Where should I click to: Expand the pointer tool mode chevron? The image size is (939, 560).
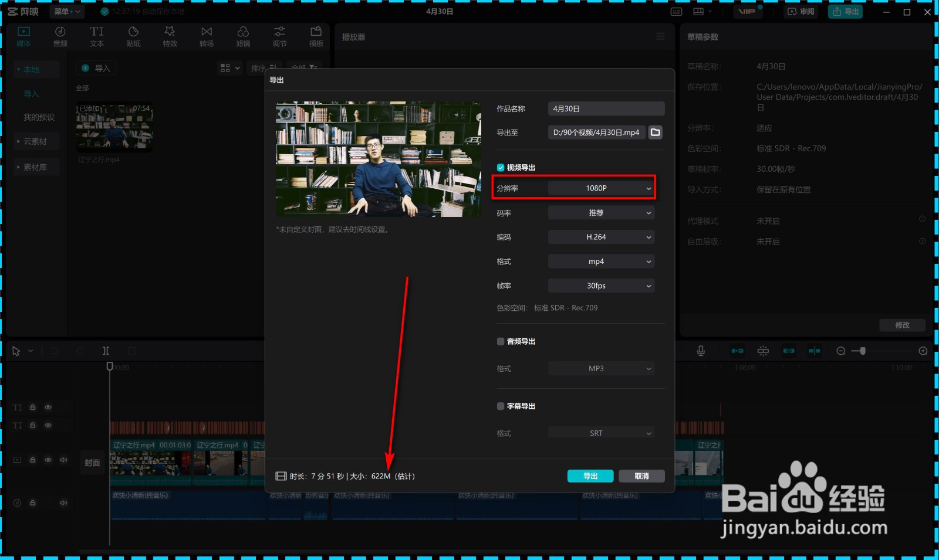click(x=31, y=351)
